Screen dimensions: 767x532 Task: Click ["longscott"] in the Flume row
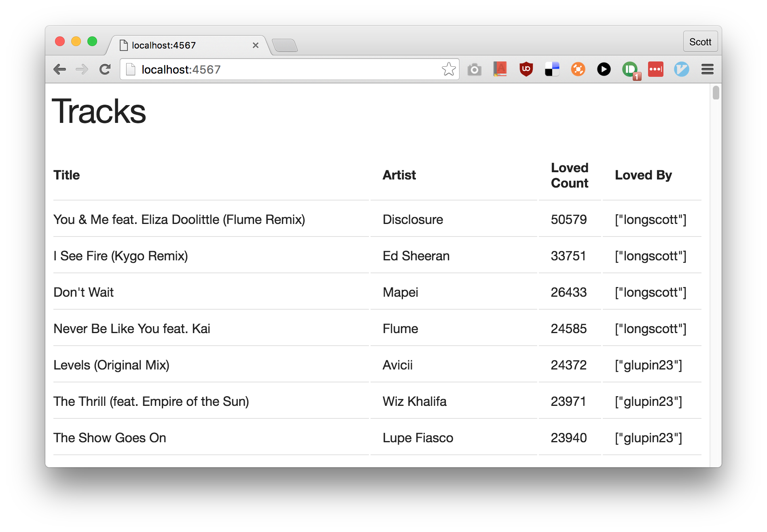click(650, 329)
